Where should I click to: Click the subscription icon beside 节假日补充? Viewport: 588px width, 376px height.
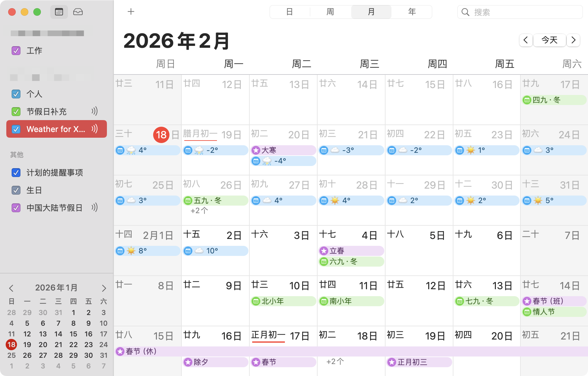point(95,112)
